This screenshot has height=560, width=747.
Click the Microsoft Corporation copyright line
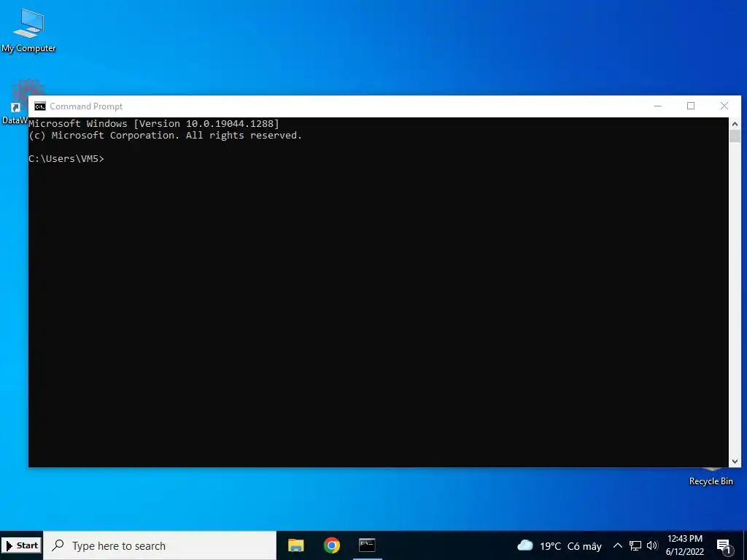(x=166, y=136)
